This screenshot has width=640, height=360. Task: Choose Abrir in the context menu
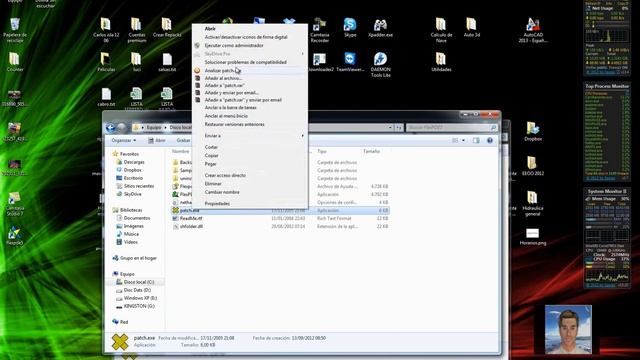[x=210, y=29]
